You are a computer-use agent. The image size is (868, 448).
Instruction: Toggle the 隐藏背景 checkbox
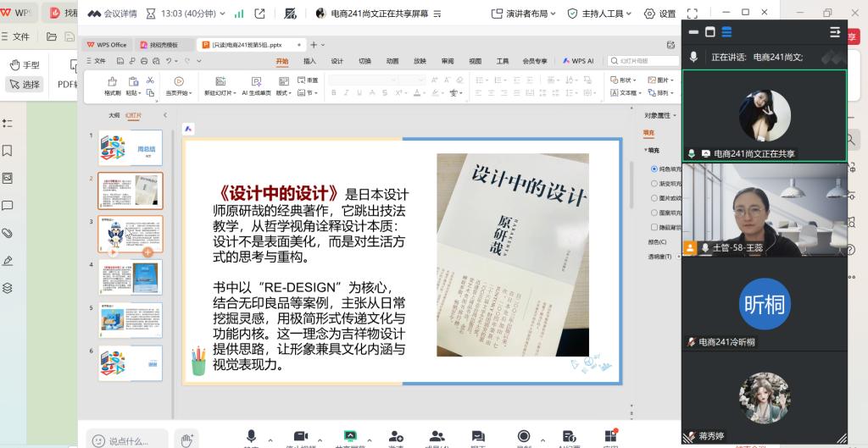(654, 227)
